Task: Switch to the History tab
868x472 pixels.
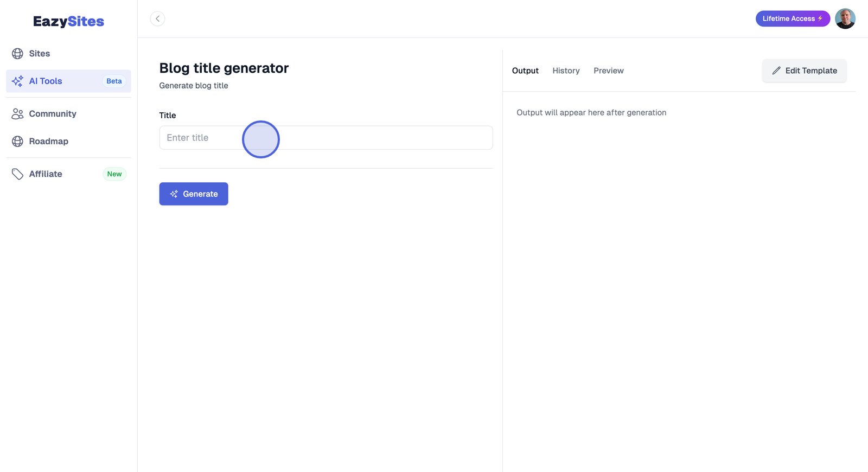Action: click(x=566, y=71)
